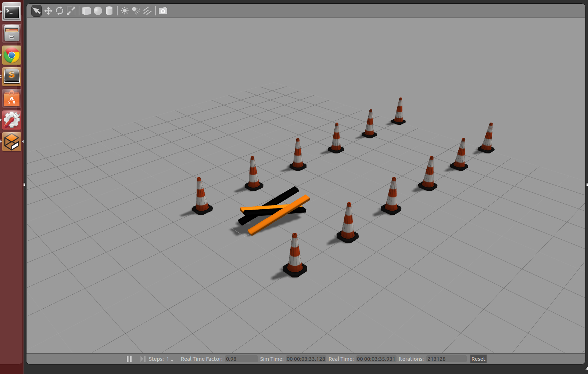Screen dimensions: 588x374
Task: Activate the translate mode tool
Action: tap(48, 11)
